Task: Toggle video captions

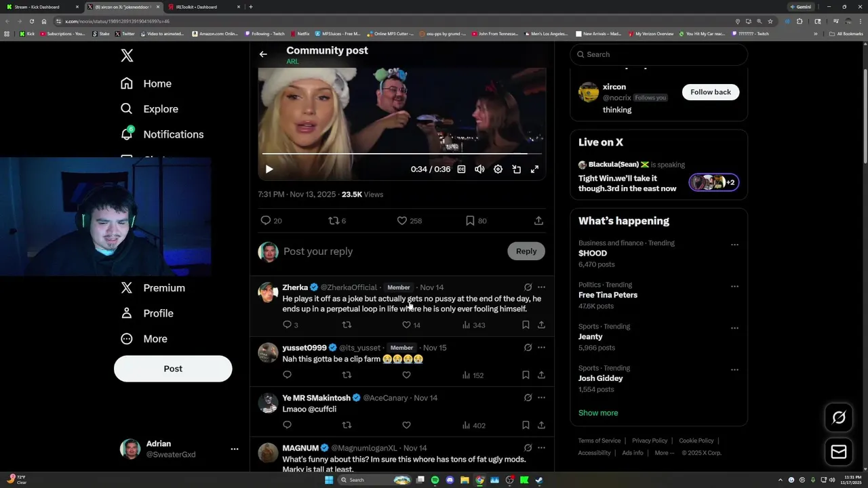Action: tap(461, 169)
